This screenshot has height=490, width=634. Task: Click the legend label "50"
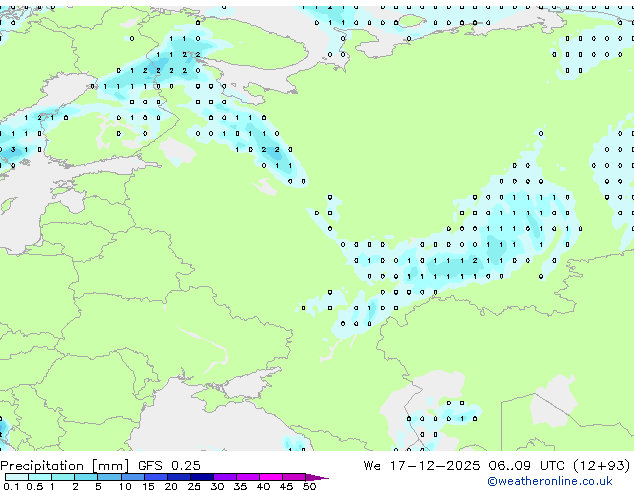(309, 486)
